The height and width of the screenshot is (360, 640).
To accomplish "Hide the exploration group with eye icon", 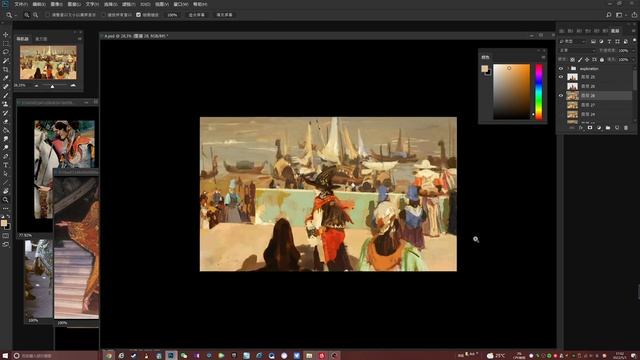I will 561,69.
